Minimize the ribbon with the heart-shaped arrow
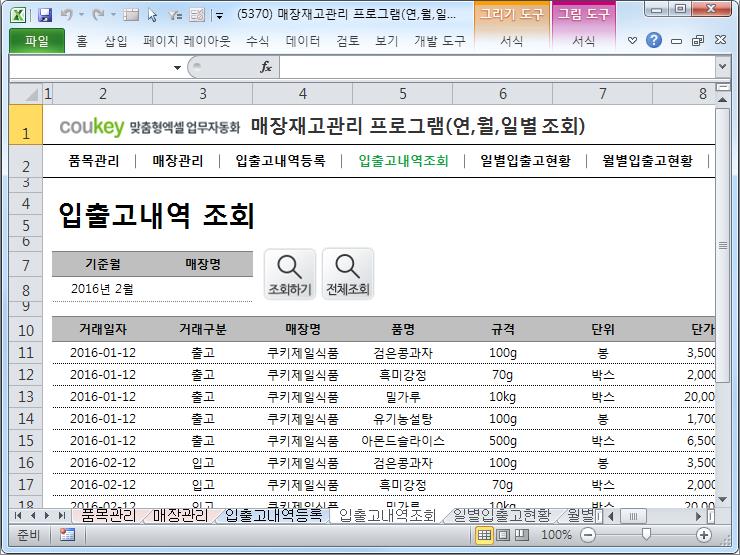The width and height of the screenshot is (740, 555). point(632,41)
